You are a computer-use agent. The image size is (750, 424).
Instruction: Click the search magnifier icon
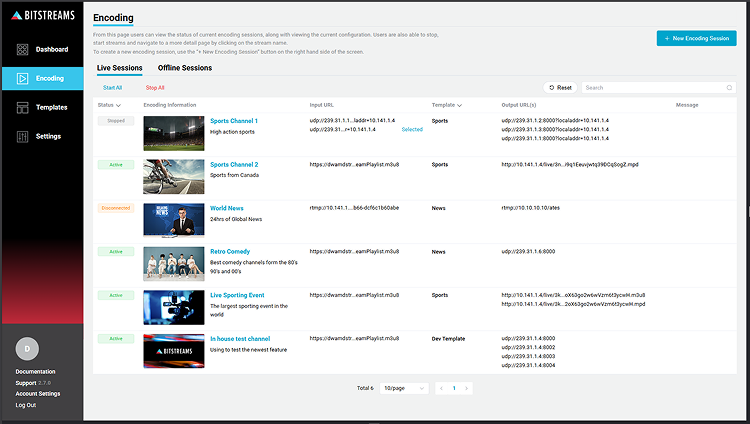(729, 88)
